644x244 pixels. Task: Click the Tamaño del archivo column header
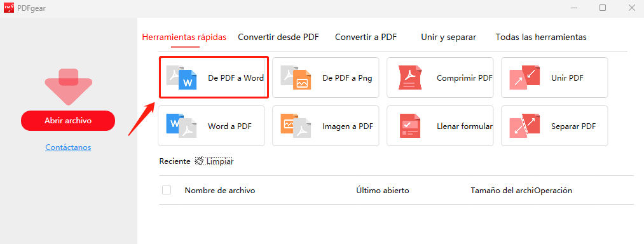502,191
